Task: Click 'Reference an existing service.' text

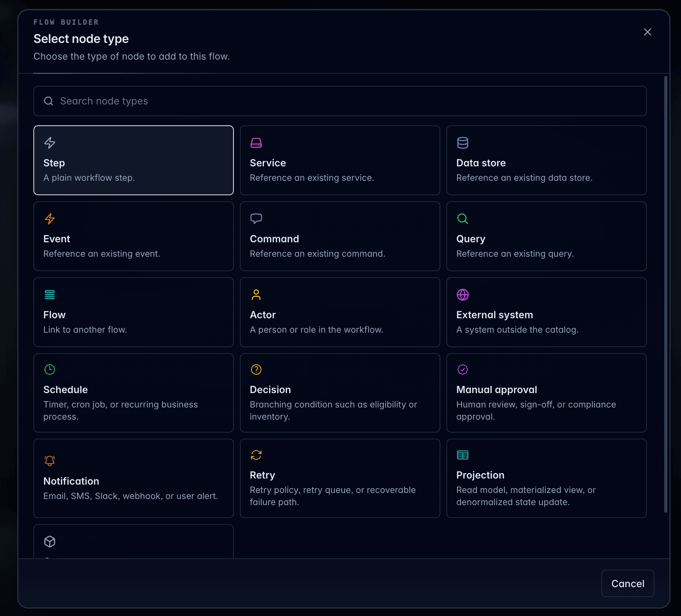Action: tap(312, 178)
